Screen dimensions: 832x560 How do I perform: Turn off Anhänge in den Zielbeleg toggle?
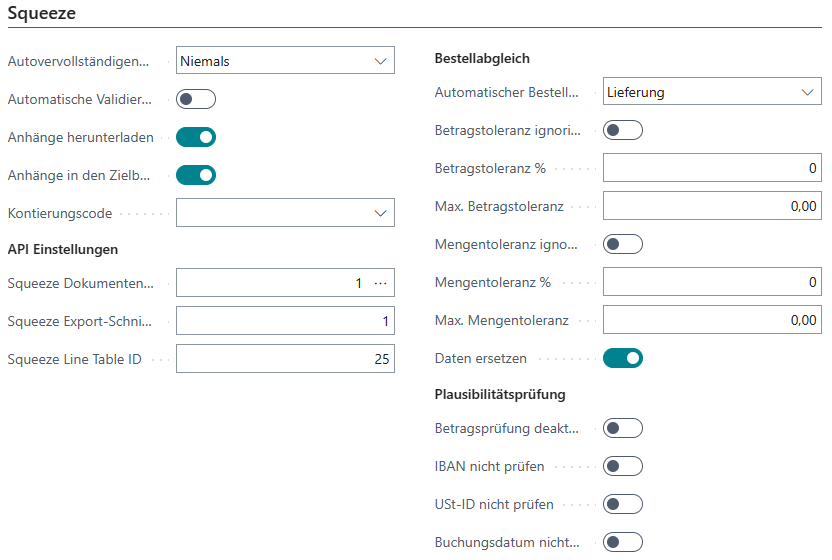pyautogui.click(x=196, y=175)
